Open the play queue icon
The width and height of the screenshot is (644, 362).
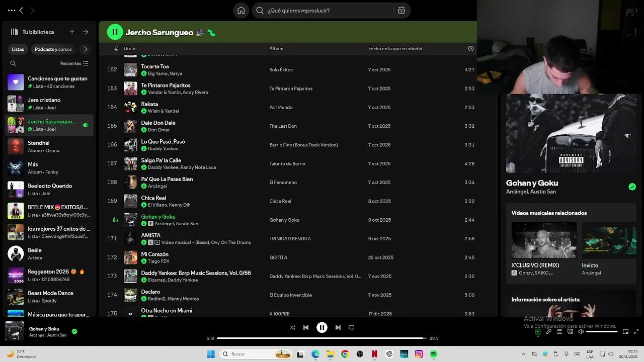click(559, 331)
